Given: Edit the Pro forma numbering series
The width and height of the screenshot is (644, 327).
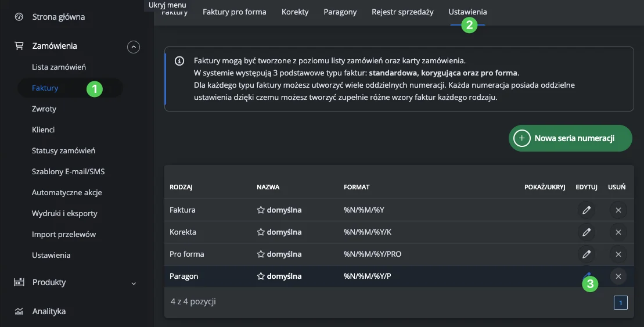Looking at the screenshot, I should tap(587, 254).
